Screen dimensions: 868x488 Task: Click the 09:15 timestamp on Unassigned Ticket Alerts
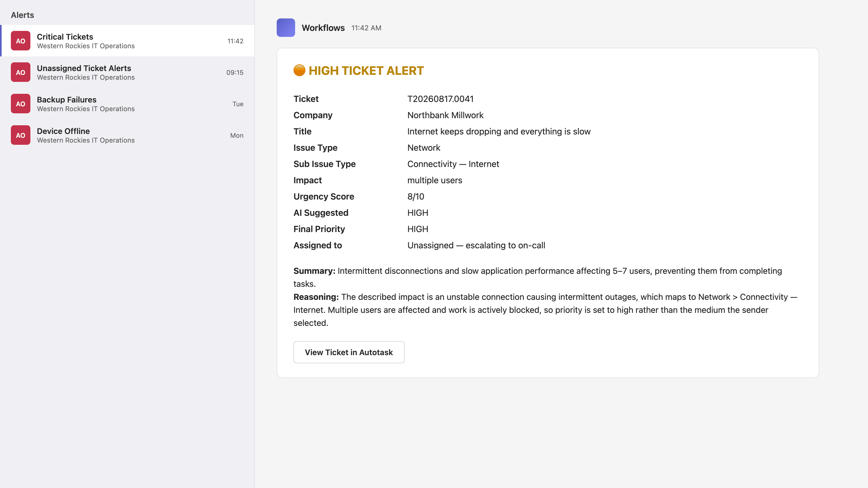click(235, 72)
